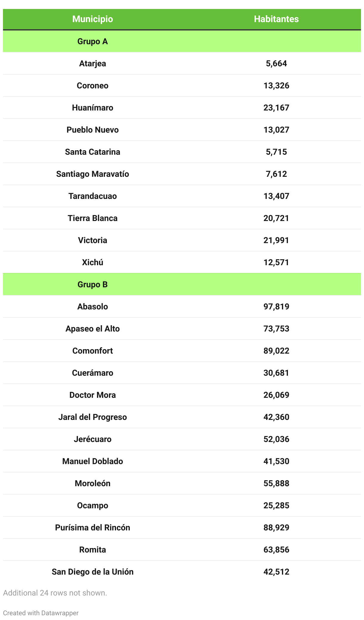Select the Huanímaro row name
The image size is (364, 620).
92,108
